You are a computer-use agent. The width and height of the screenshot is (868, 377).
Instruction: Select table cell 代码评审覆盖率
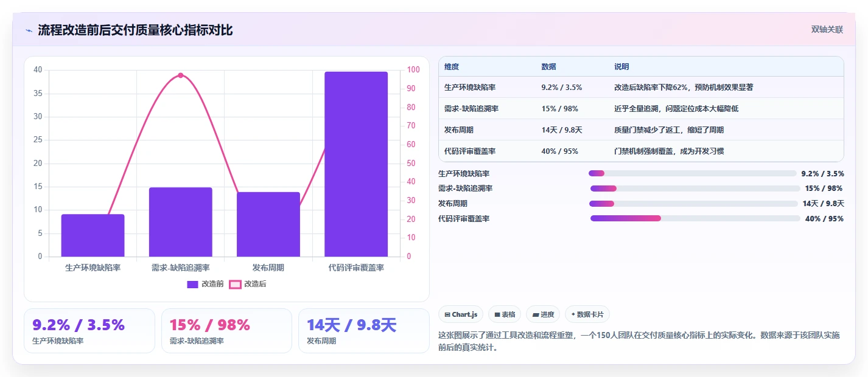(x=470, y=151)
